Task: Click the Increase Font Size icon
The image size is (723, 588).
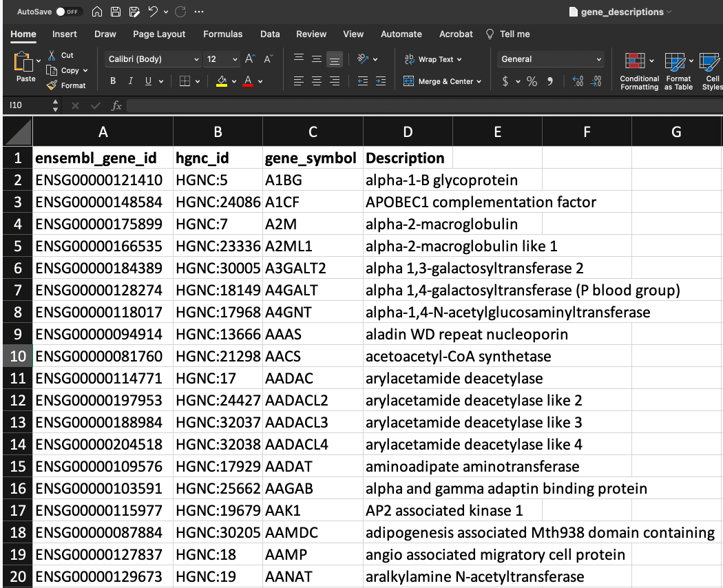Action: coord(250,59)
